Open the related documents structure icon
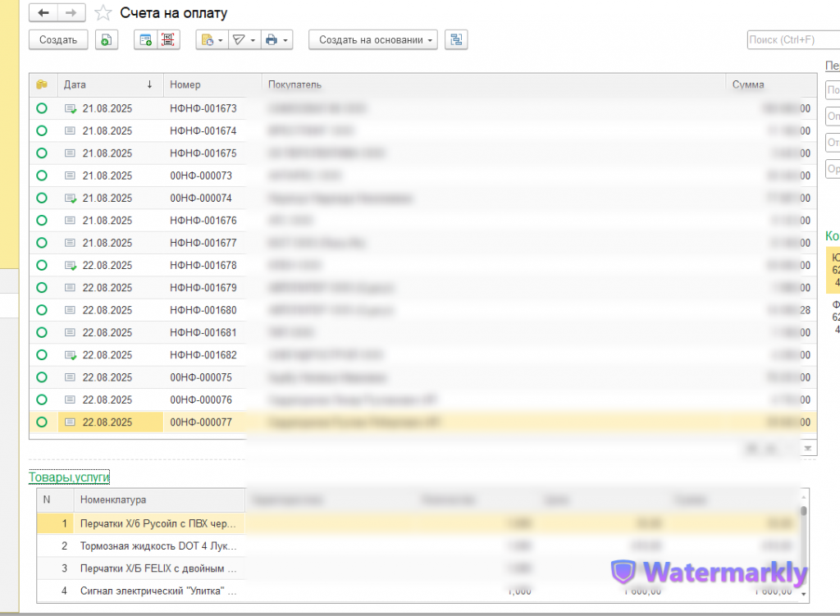 coord(456,40)
